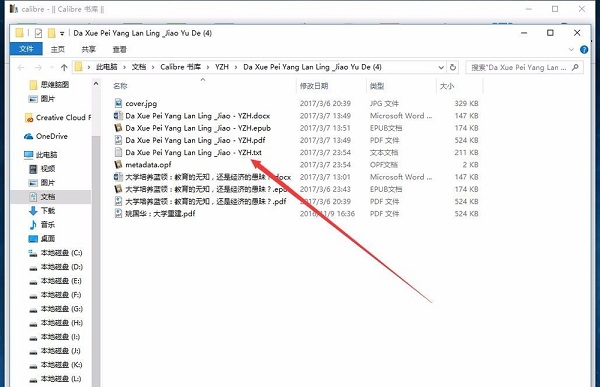
Task: Open 桌面 folder in navigation pane
Action: (x=42, y=238)
